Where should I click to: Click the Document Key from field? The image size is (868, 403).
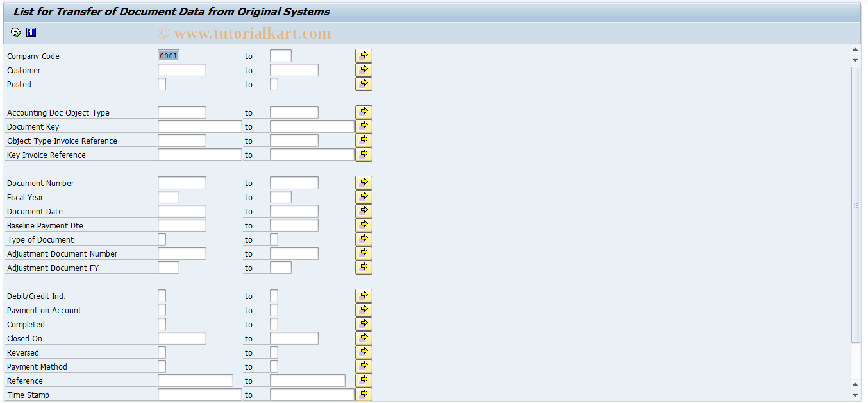[200, 126]
